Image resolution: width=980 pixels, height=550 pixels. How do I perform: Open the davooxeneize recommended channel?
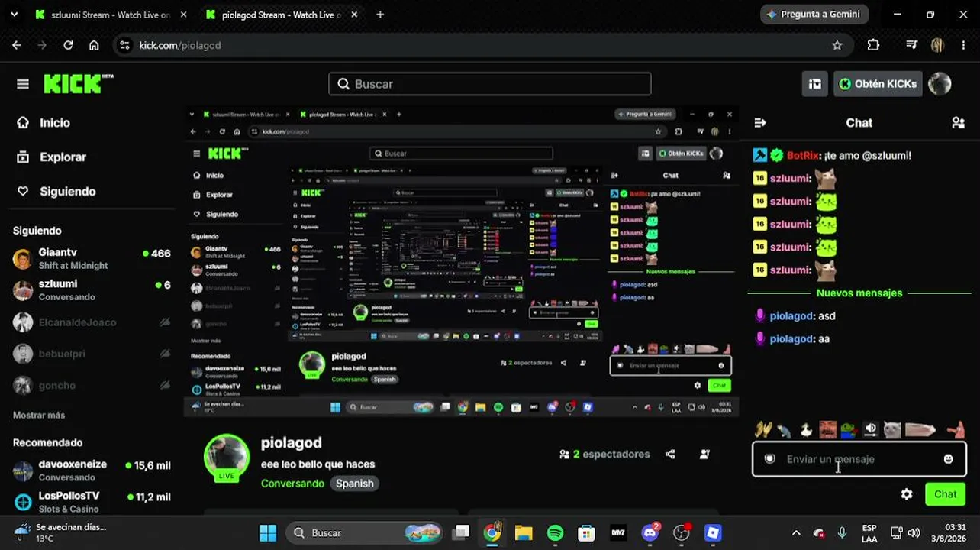[92, 471]
